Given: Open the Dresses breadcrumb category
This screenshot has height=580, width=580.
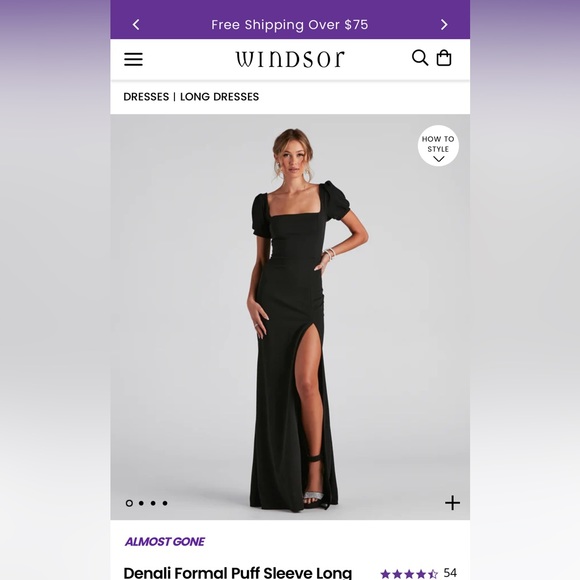Looking at the screenshot, I should (146, 97).
